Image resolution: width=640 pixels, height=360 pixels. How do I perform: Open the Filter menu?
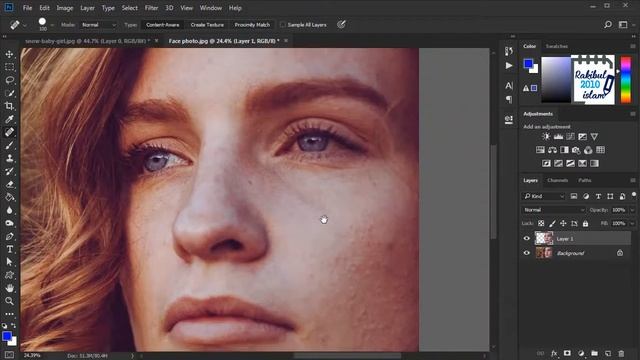[x=151, y=8]
